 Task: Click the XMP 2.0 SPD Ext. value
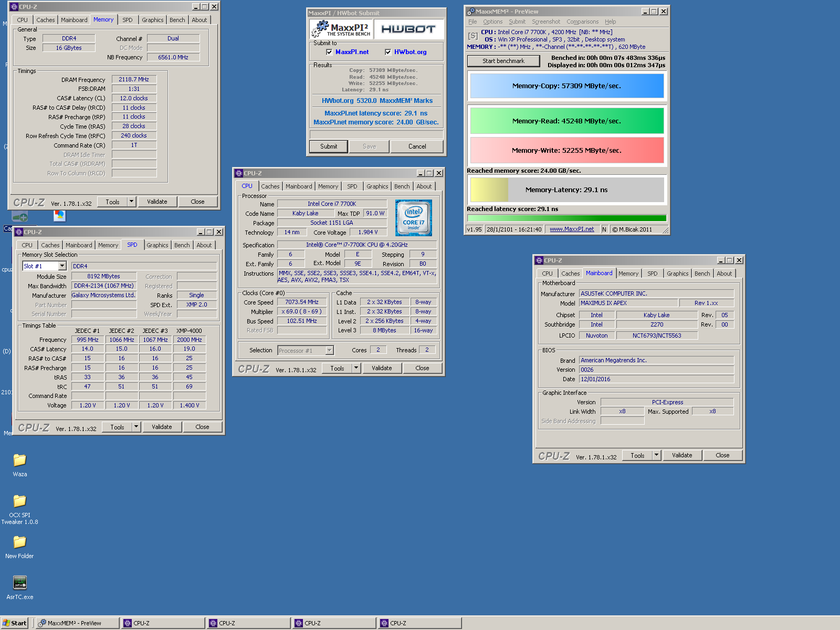[x=197, y=304]
